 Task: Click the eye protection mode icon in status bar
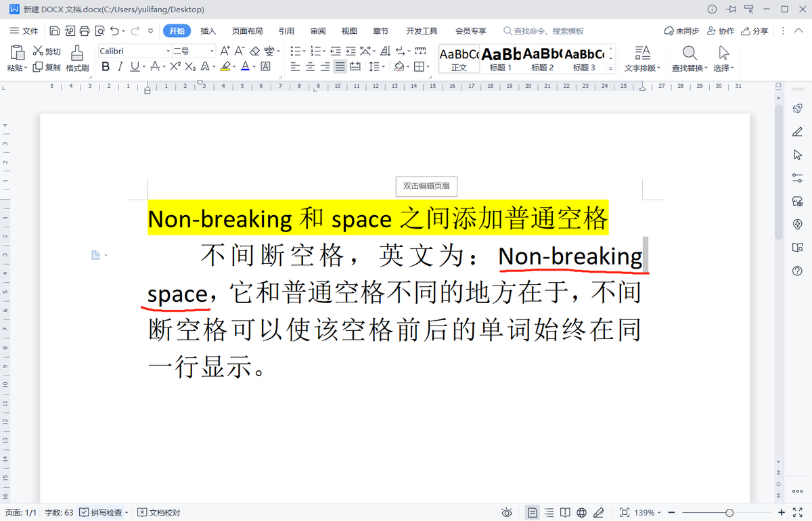(506, 513)
